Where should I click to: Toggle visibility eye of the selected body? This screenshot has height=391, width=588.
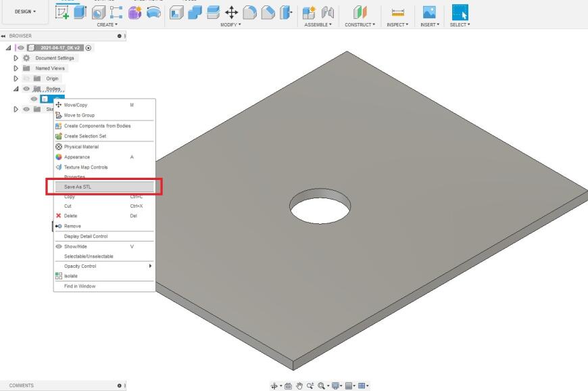[34, 99]
